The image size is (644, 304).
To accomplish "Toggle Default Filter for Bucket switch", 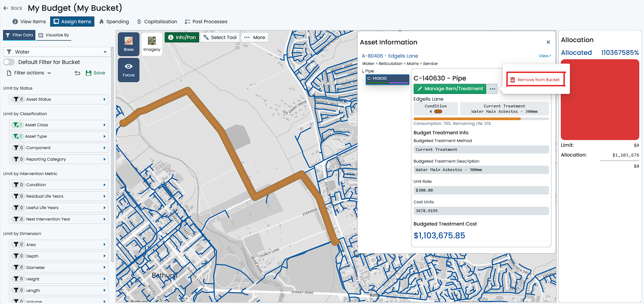I will (x=9, y=62).
